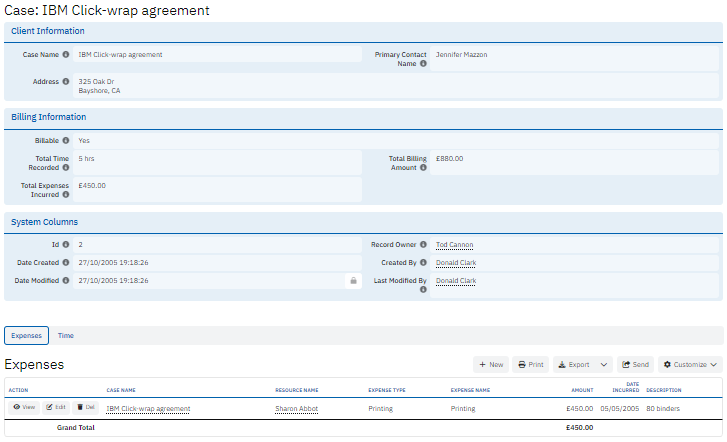This screenshot has width=727, height=442.
Task: Click the Total Billing Amount info icon
Action: pyautogui.click(x=423, y=168)
